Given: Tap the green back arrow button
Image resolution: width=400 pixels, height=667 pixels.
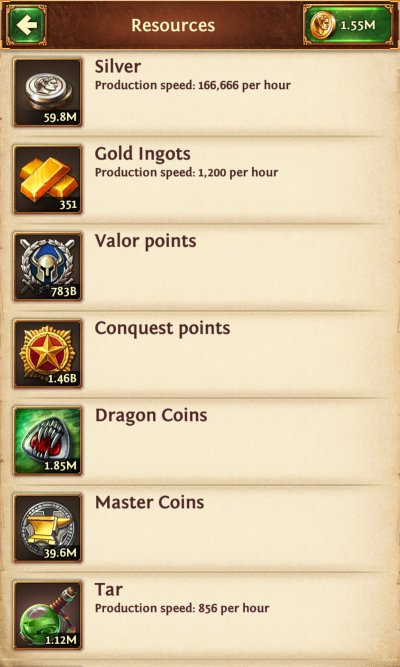Looking at the screenshot, I should [x=26, y=25].
